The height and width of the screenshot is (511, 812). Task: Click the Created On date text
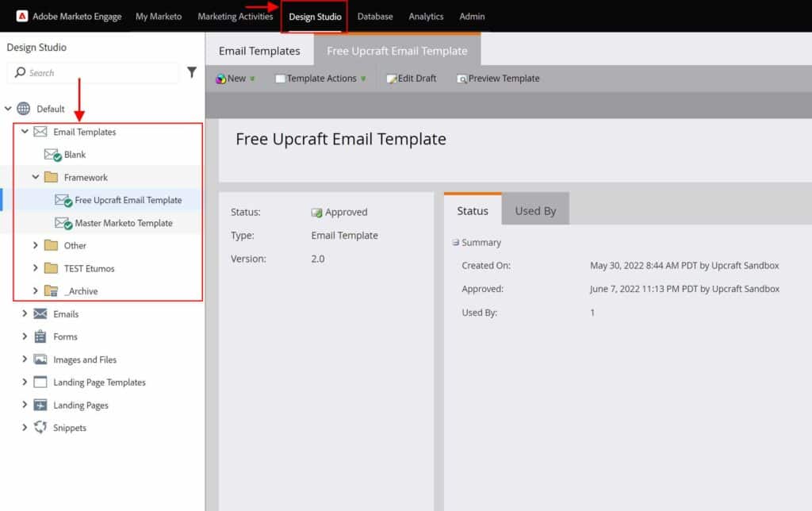684,265
